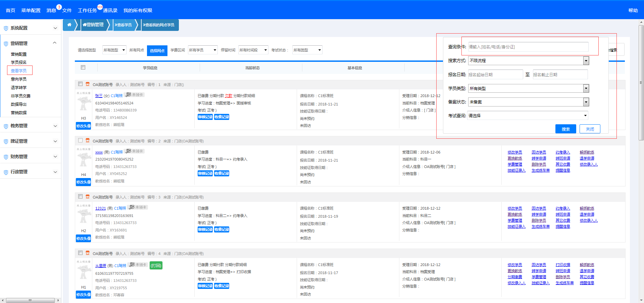The height and width of the screenshot is (303, 644).
Task: Open the 考试查询 dropdown showing 请选择
Action: [x=528, y=116]
